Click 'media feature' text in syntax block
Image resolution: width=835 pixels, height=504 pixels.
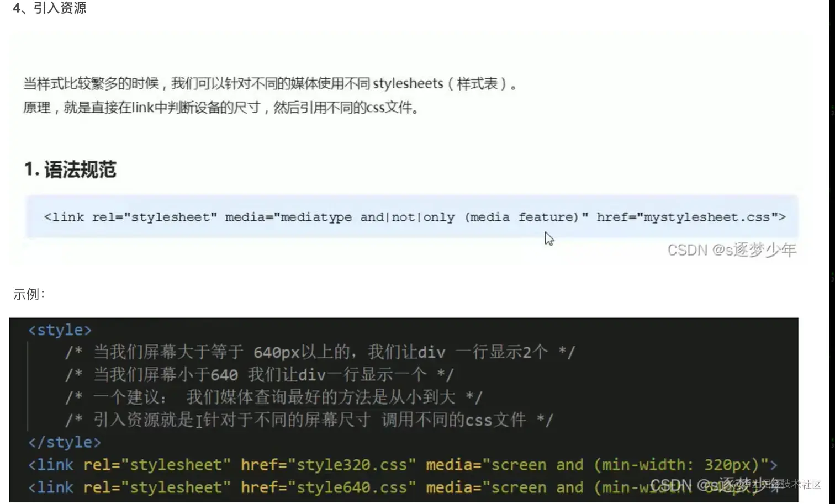521,217
